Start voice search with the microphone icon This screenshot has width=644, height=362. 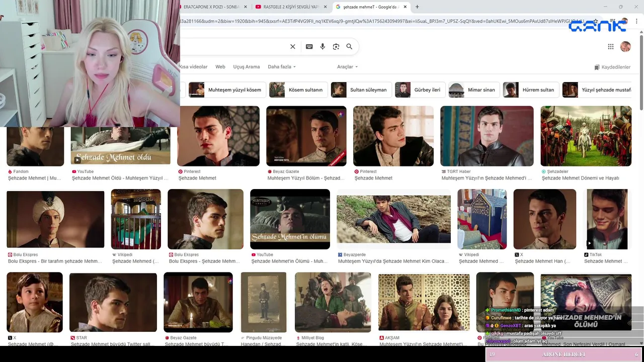coord(323,46)
